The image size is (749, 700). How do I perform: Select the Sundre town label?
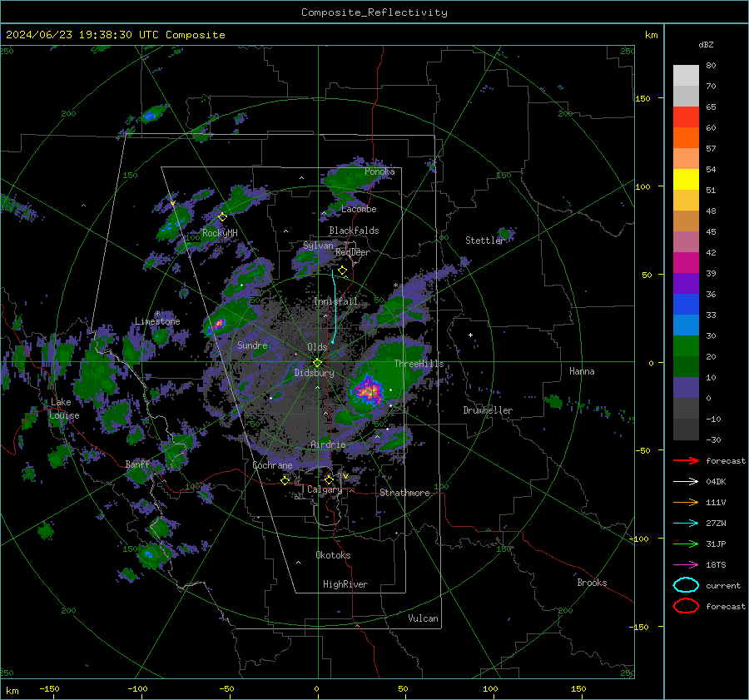pyautogui.click(x=252, y=345)
